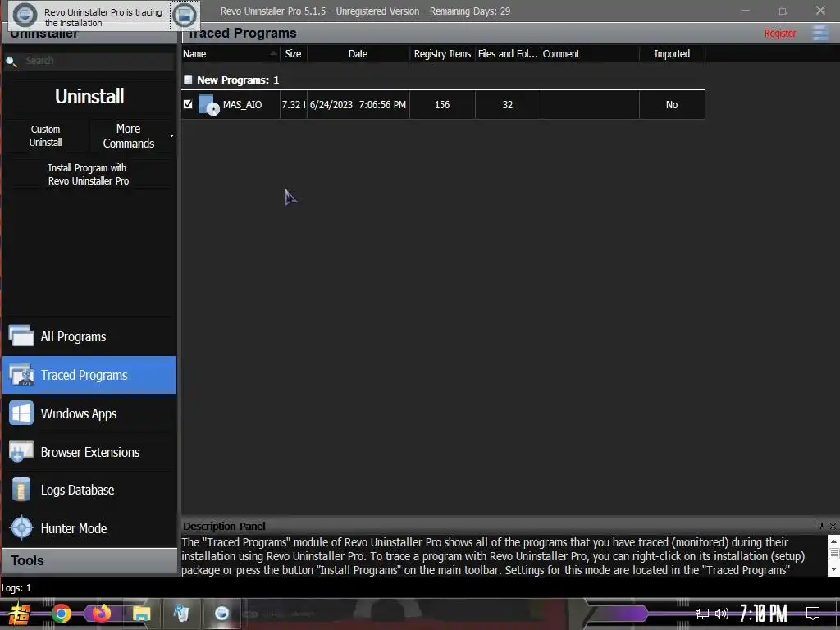Click the Name column sort arrow
The width and height of the screenshot is (840, 630).
273,53
